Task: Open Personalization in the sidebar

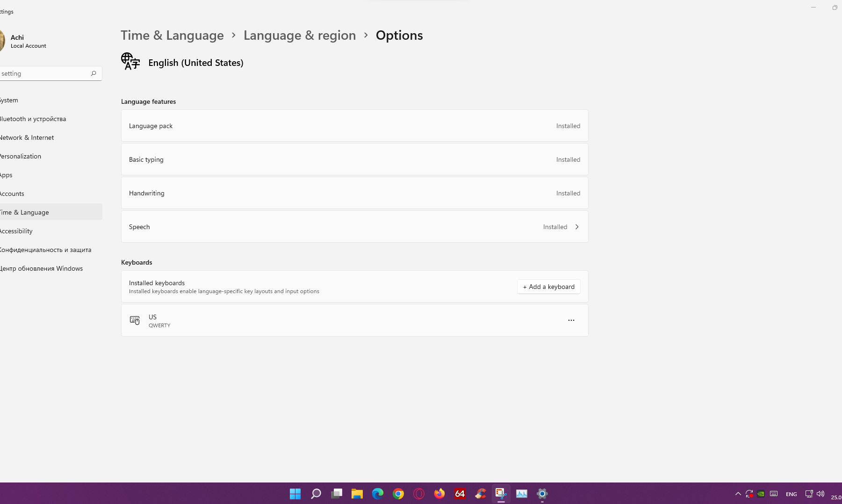Action: coord(21,156)
